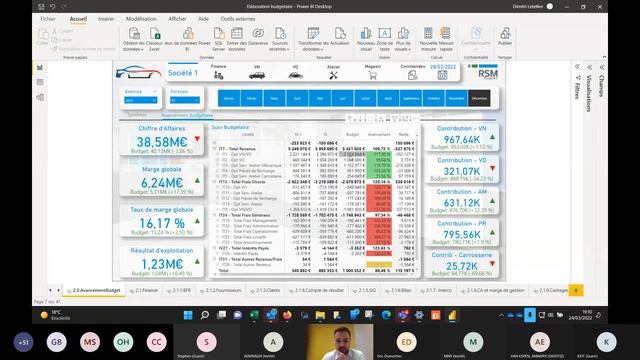Screen dimensions: 640x360
Task: Open the 2.1.Finance page tab
Action: (144, 291)
